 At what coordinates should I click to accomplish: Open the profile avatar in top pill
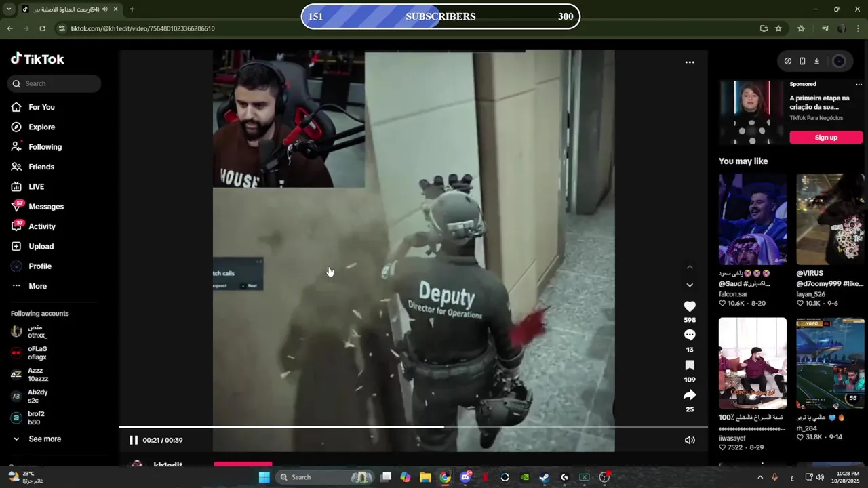click(x=839, y=61)
